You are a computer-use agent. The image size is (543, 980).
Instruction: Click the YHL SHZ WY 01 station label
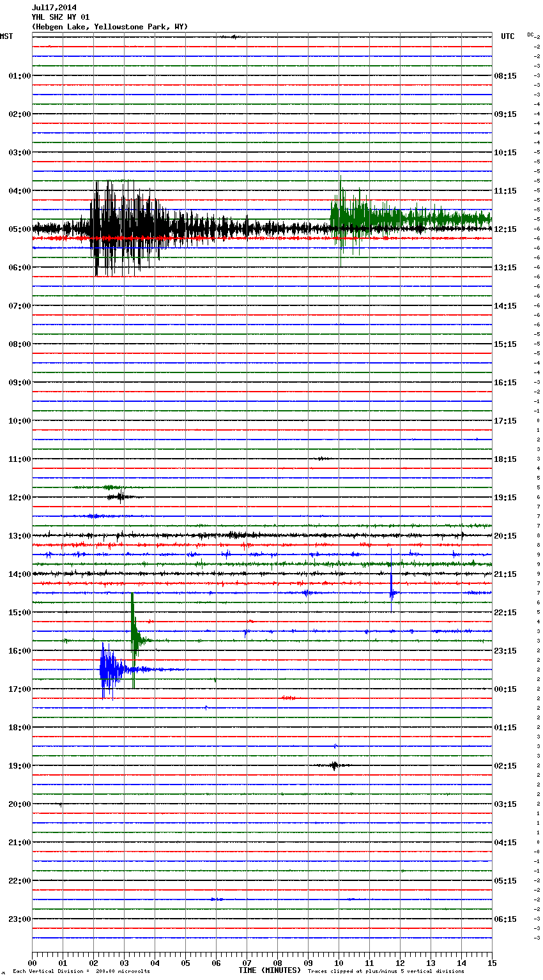pyautogui.click(x=61, y=17)
